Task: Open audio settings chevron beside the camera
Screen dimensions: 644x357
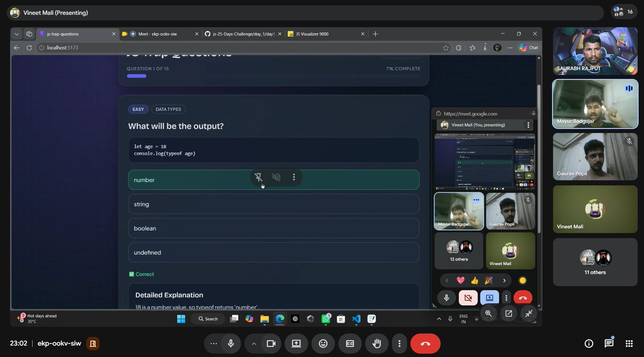Action: point(253,344)
